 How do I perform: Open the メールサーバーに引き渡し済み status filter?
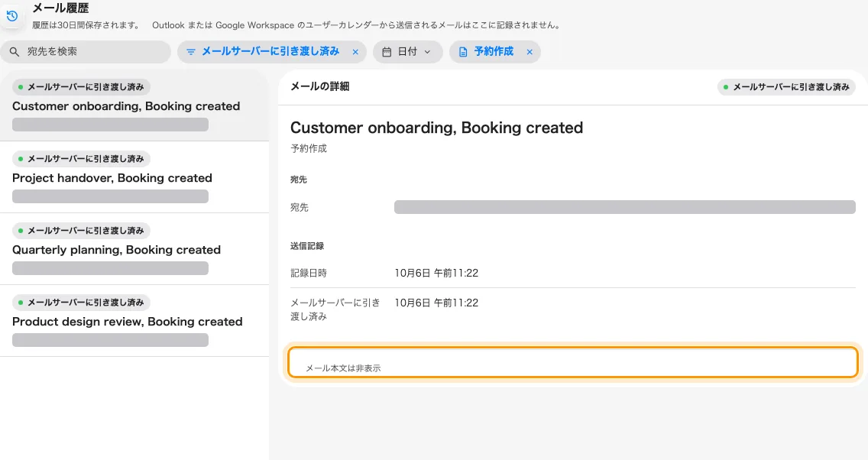coord(271,51)
